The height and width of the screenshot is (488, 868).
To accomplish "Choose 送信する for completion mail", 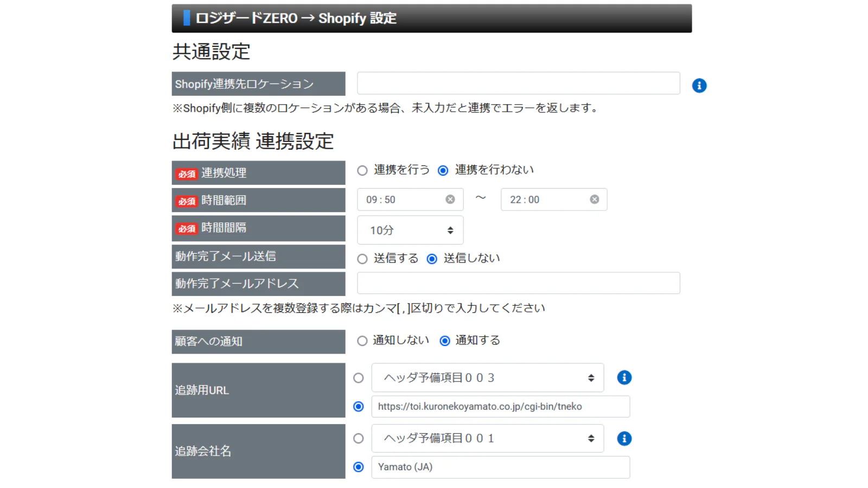I will (x=362, y=259).
